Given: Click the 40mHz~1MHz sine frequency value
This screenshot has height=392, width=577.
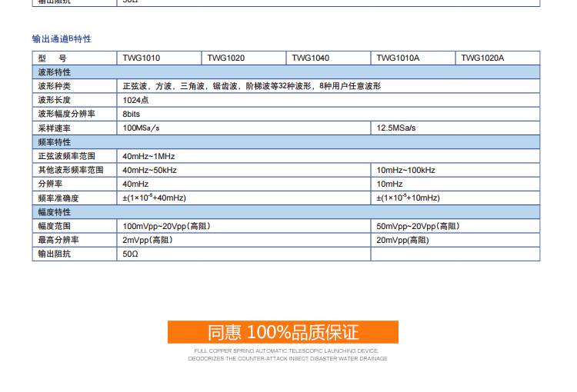Looking at the screenshot, I should coord(148,156).
